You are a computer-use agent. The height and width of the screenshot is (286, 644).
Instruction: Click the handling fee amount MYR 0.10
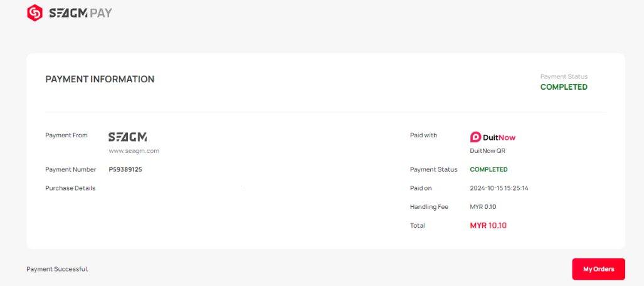point(483,207)
